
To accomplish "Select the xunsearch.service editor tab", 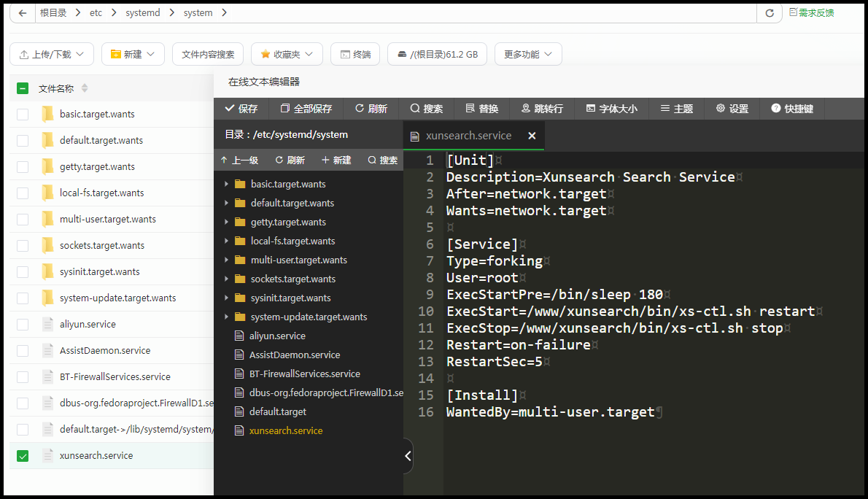I will (468, 136).
